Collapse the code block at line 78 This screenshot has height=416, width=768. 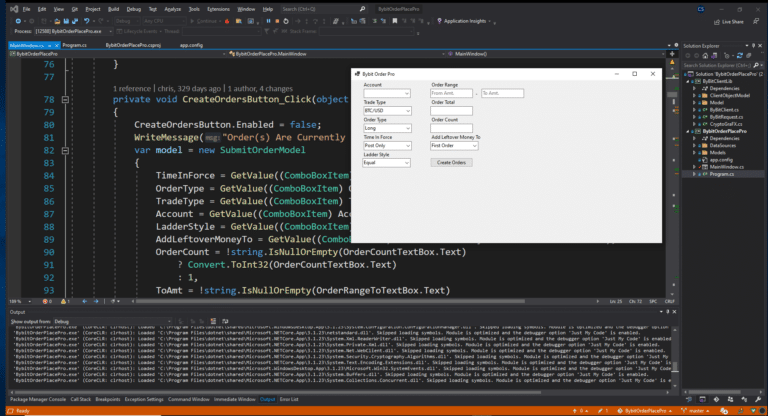pyautogui.click(x=65, y=99)
